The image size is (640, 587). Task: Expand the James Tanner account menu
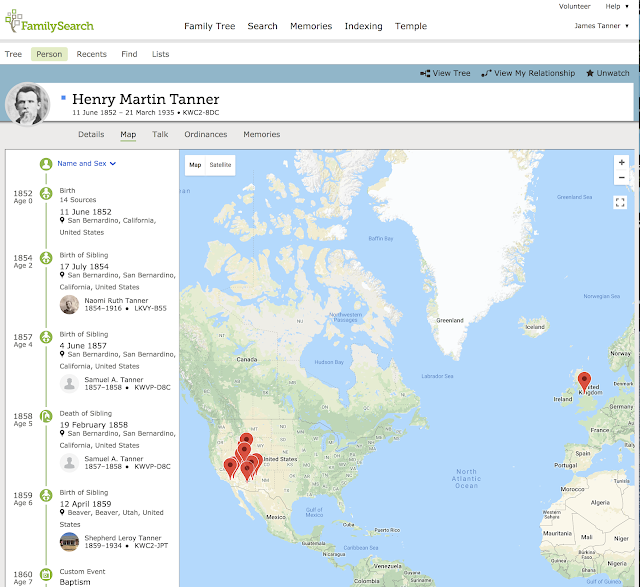601,26
